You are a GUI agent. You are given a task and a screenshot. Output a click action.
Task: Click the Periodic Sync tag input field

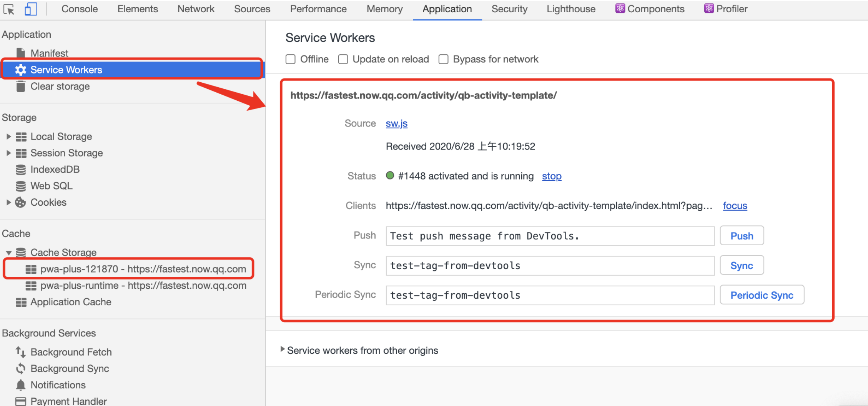(x=550, y=295)
